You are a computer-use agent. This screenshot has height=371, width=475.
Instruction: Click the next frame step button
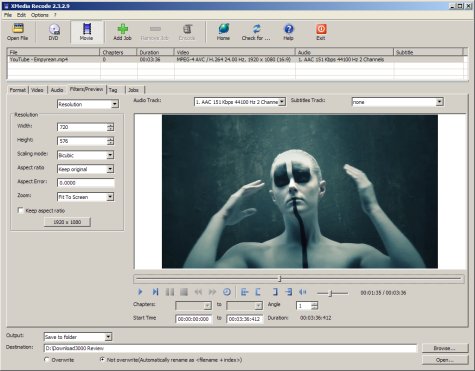point(155,292)
